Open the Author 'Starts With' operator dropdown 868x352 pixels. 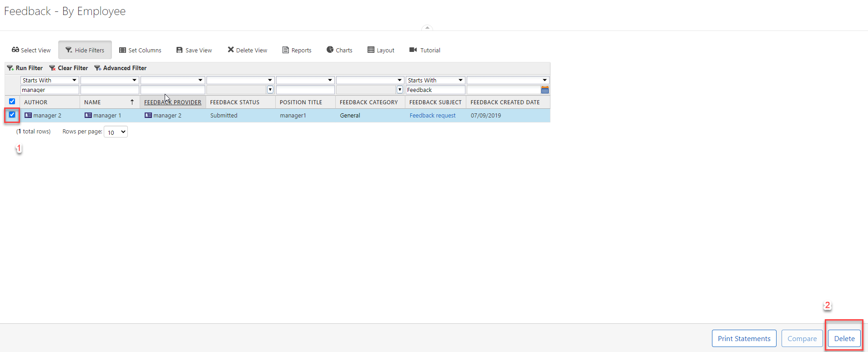(50, 80)
